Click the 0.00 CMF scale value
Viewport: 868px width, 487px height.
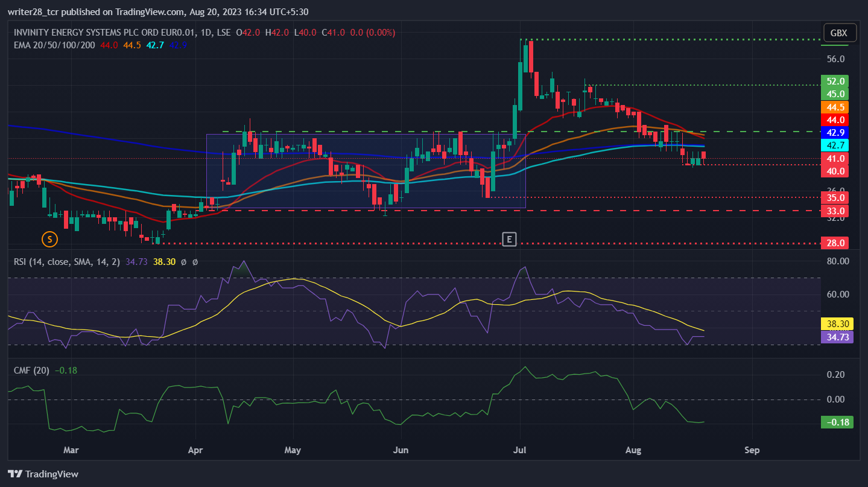[x=835, y=399]
